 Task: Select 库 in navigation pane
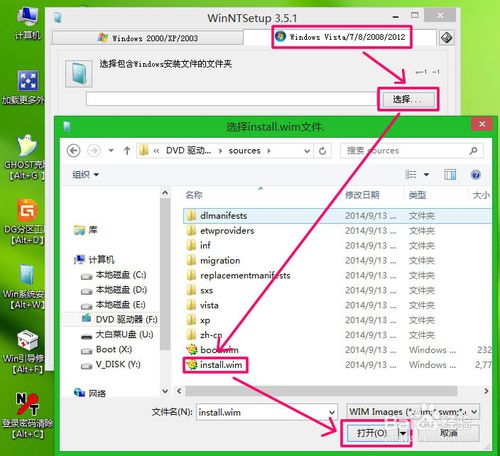[x=86, y=230]
